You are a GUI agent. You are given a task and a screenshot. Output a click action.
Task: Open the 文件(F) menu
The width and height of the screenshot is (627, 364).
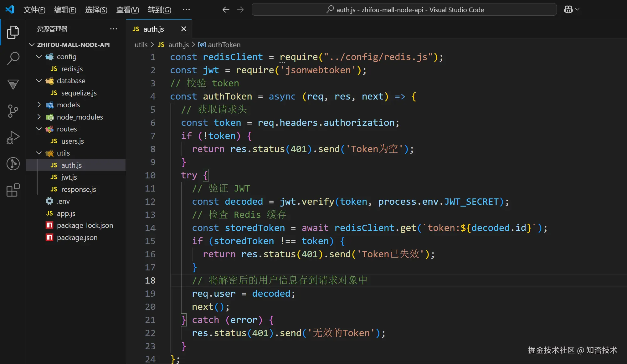click(x=34, y=10)
